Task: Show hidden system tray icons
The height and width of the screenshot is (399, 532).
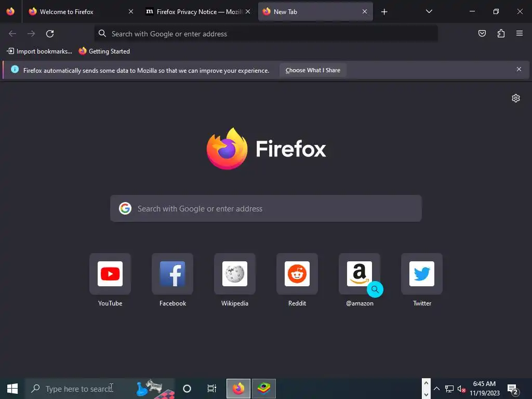Action: tap(437, 389)
